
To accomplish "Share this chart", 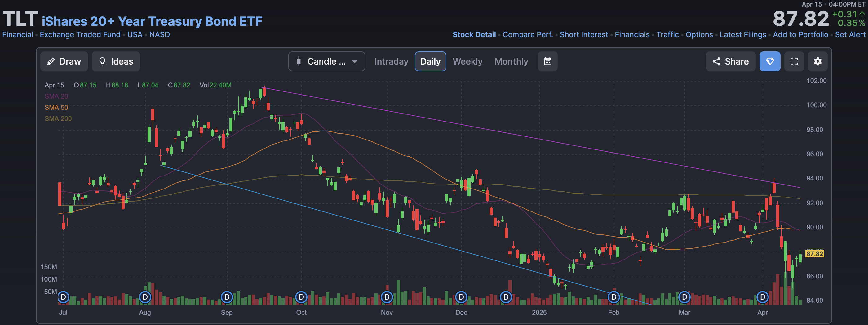I will 731,61.
